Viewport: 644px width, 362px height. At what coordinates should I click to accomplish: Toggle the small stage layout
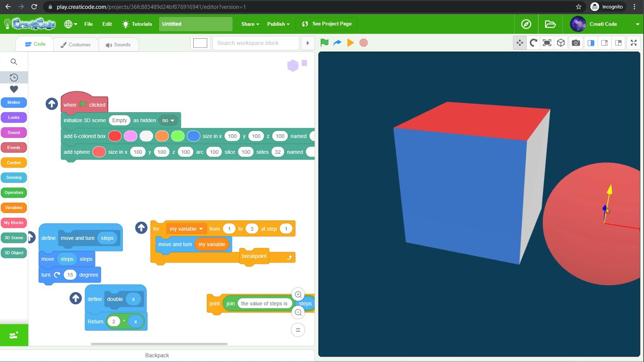605,43
